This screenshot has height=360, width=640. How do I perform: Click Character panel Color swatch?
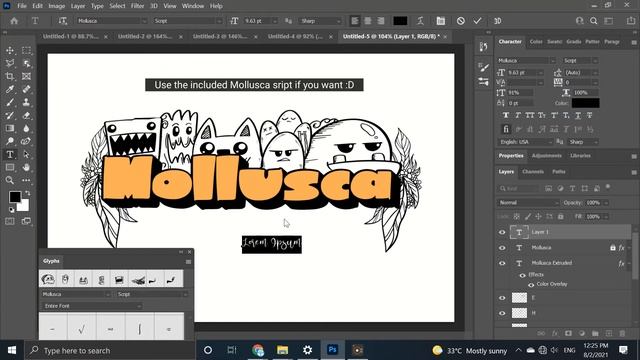586,103
